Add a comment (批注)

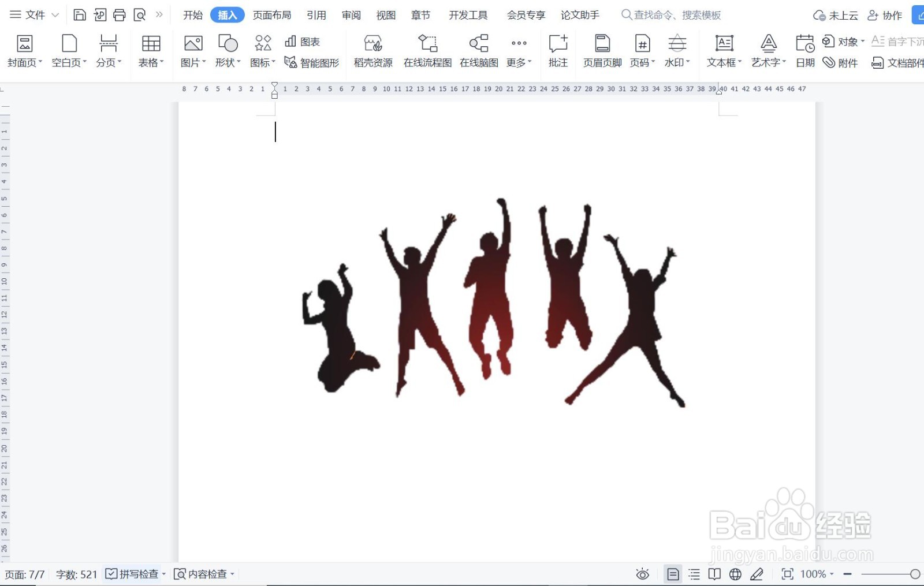pyautogui.click(x=558, y=51)
